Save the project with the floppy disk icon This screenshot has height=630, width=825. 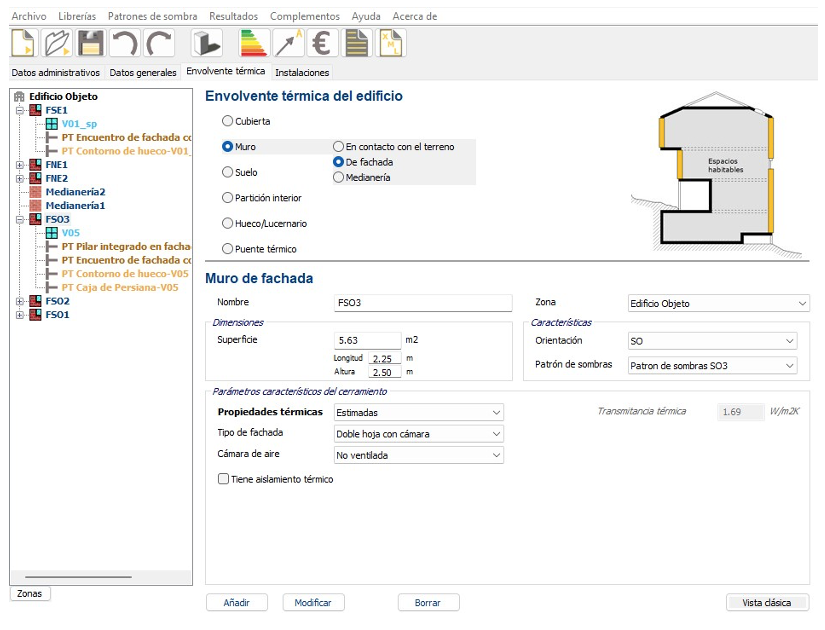pyautogui.click(x=91, y=44)
